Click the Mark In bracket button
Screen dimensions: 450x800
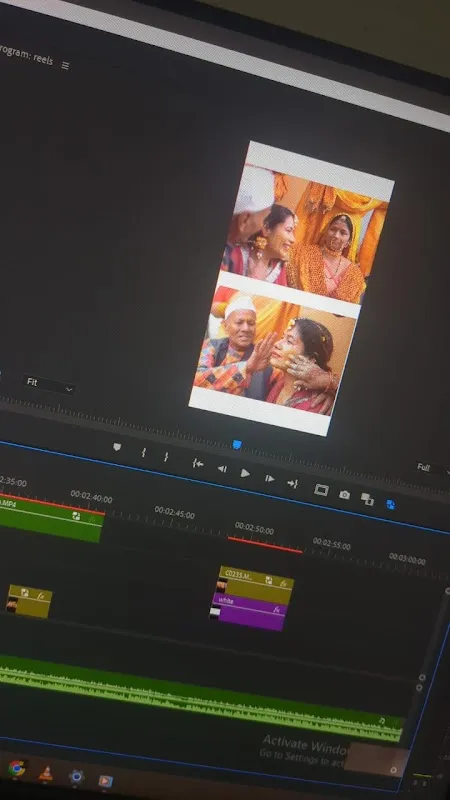[x=144, y=452]
